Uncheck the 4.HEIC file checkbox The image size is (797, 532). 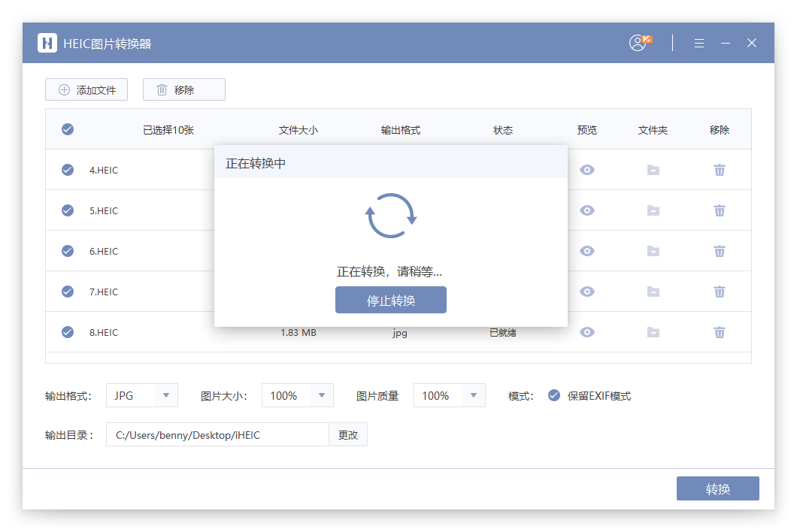point(68,170)
